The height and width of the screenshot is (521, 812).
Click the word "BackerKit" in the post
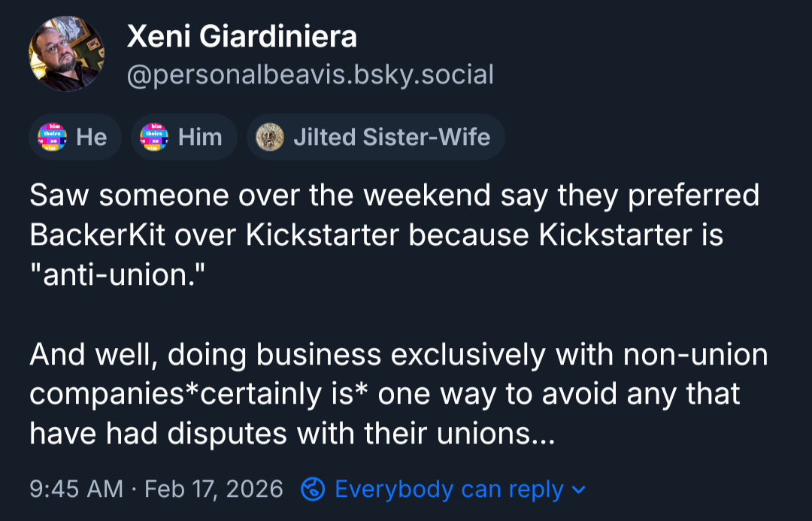(x=96, y=235)
